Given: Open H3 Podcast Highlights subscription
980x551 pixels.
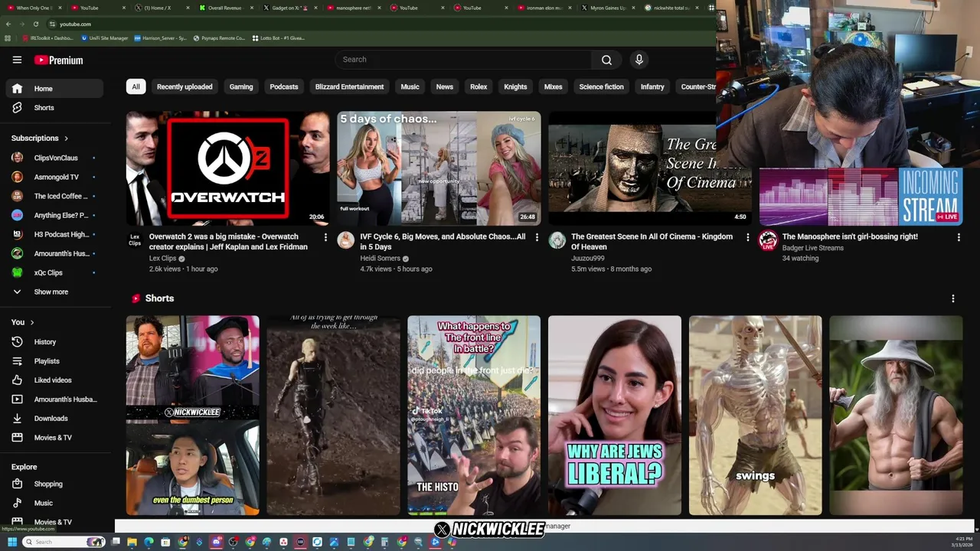Looking at the screenshot, I should pos(54,234).
